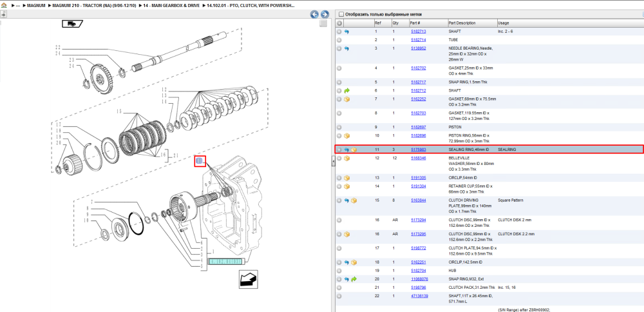Add SHAFT ref 1 with plus icon

click(x=339, y=32)
